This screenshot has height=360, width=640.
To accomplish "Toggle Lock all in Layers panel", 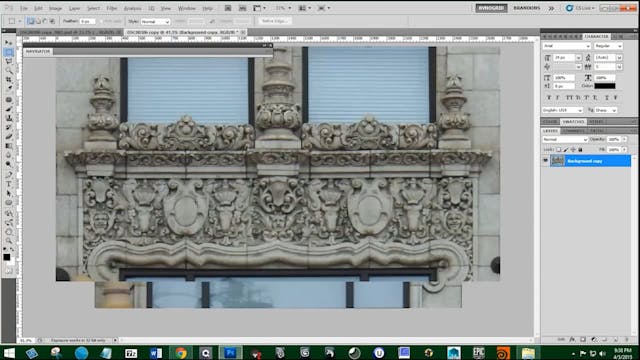I will pyautogui.click(x=580, y=150).
